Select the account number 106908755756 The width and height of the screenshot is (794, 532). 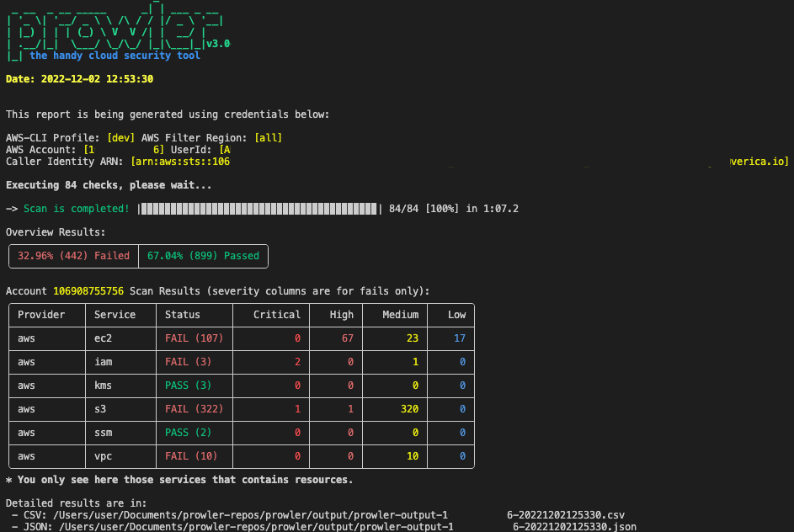88,290
